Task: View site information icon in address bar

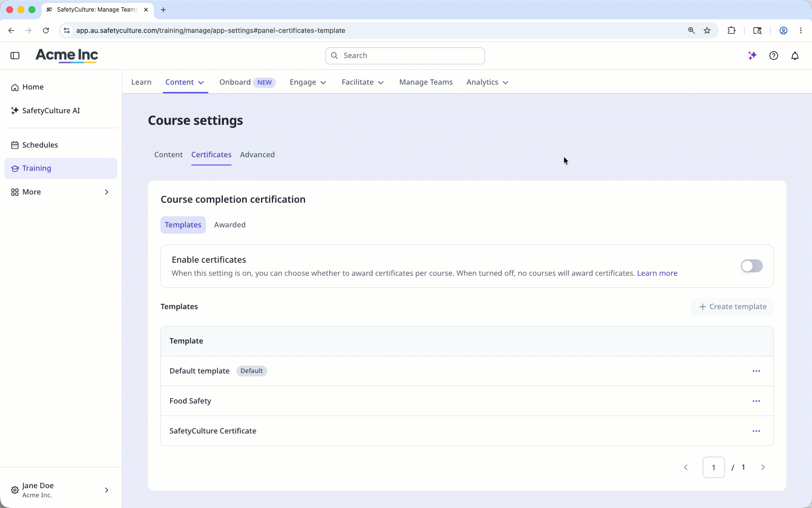Action: point(67,30)
